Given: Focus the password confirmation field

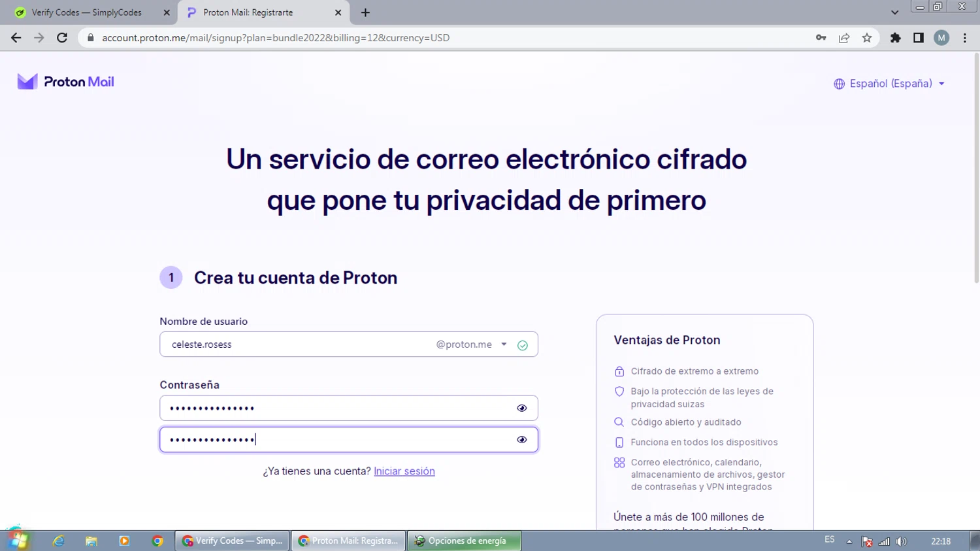Looking at the screenshot, I should click(x=349, y=440).
